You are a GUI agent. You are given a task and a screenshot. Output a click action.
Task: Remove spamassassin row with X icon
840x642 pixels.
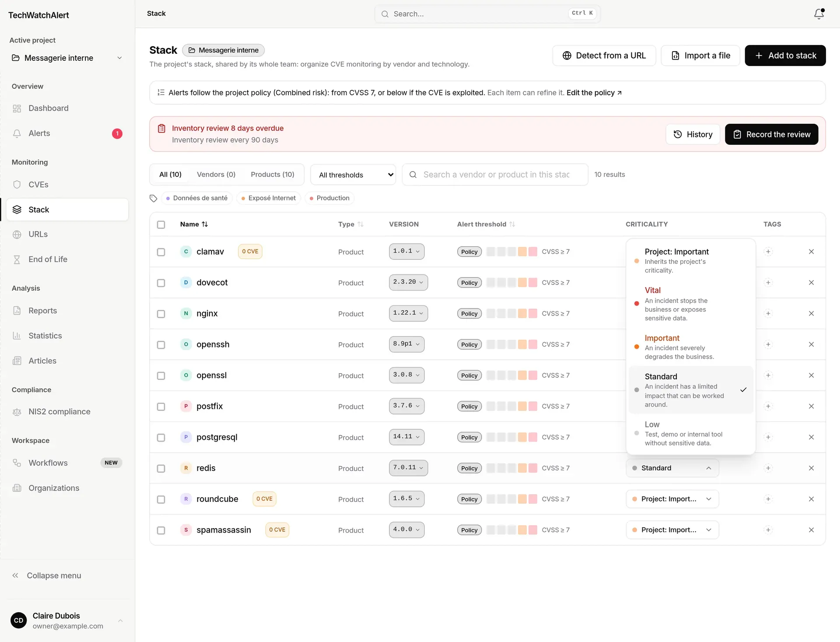tap(811, 530)
